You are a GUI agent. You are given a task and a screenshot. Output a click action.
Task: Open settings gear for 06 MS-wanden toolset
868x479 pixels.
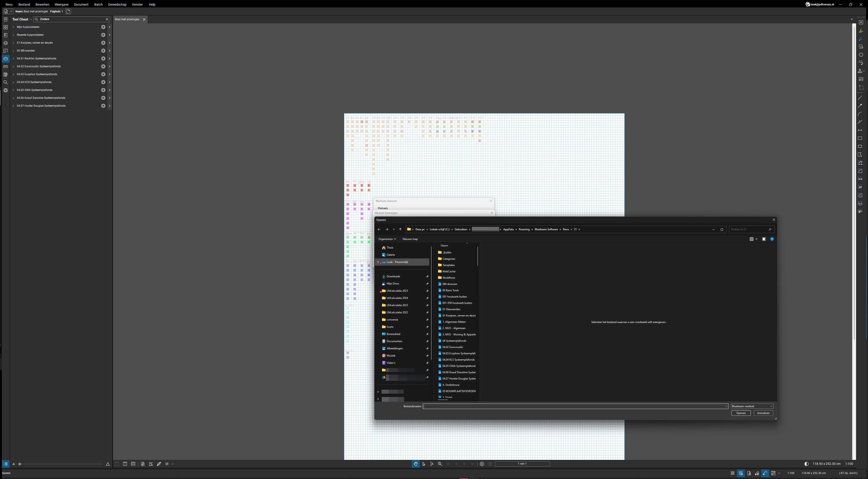point(104,51)
